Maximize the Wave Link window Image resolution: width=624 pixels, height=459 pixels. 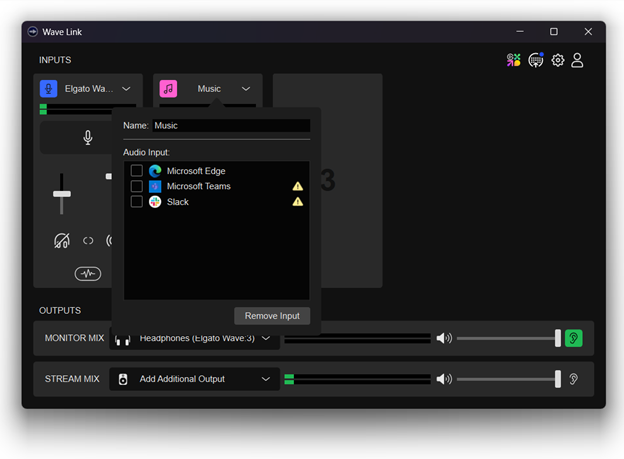pos(554,31)
